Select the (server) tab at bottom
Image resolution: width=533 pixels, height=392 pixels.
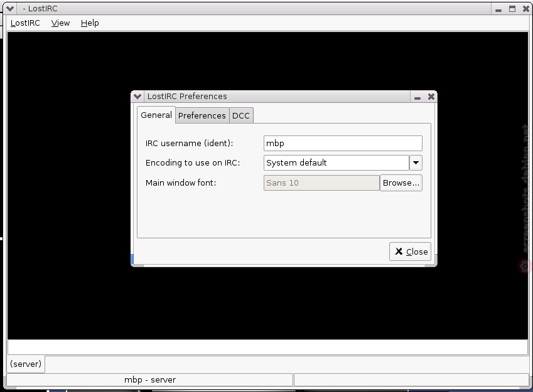point(26,364)
